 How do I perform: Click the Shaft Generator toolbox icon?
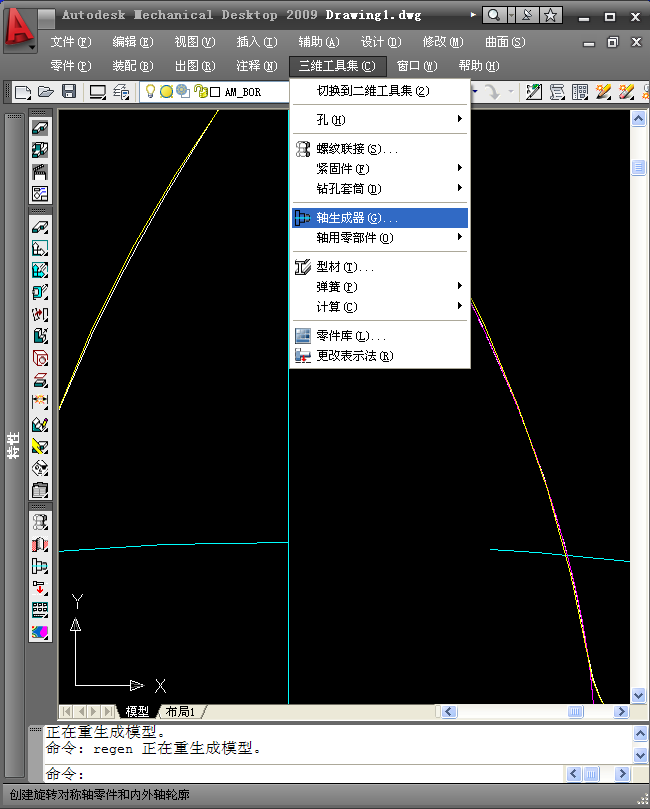click(40, 566)
